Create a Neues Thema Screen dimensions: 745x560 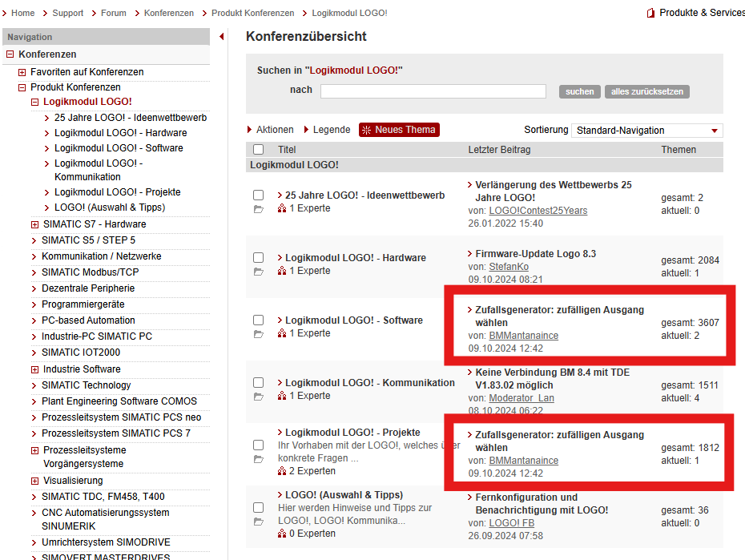click(x=399, y=130)
